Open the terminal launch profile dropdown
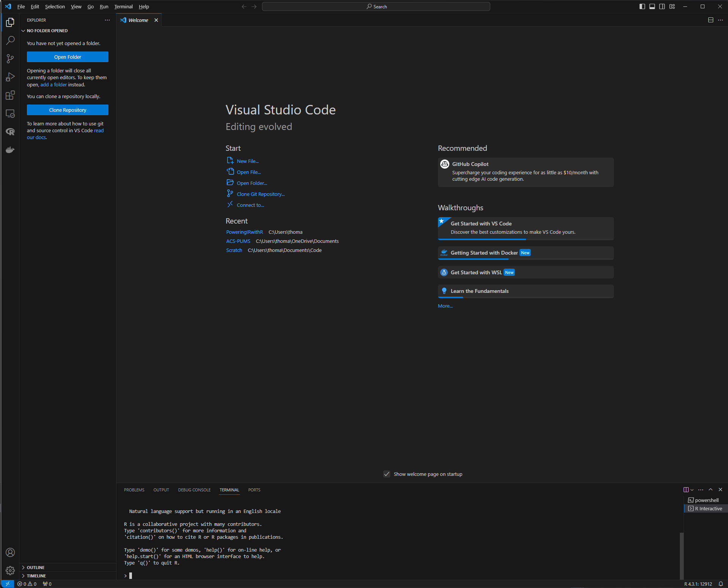 (x=692, y=489)
